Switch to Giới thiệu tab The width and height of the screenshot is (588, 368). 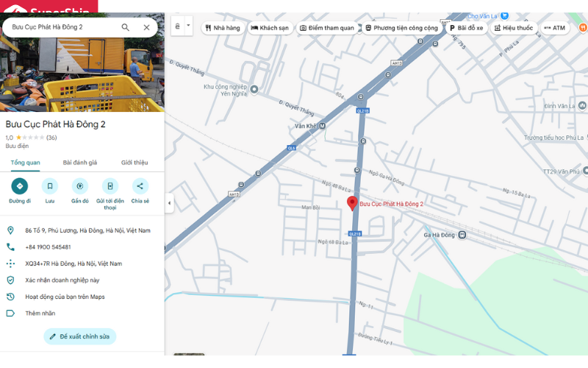point(135,163)
